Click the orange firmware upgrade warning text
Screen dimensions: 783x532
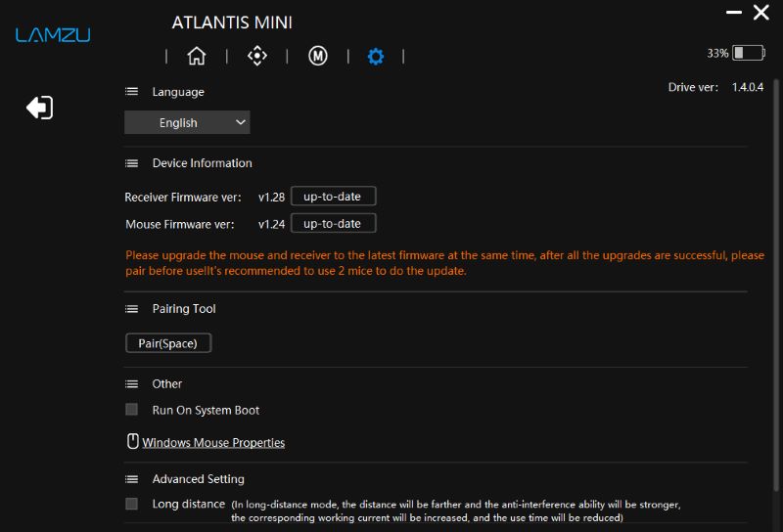coord(444,263)
